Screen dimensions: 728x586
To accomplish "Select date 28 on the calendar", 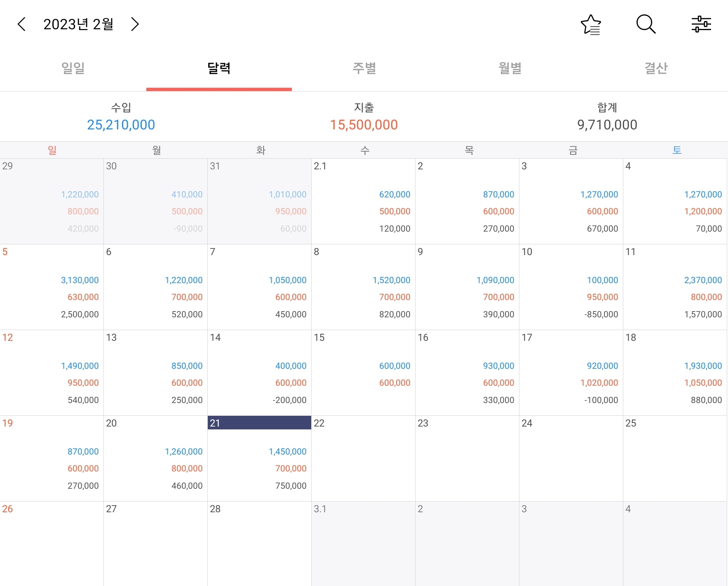I will point(259,544).
